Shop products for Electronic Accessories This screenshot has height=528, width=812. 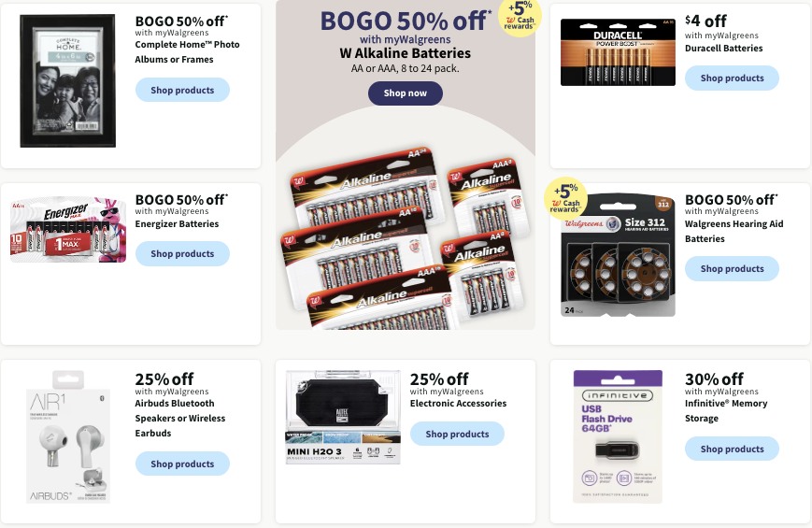[x=457, y=435]
